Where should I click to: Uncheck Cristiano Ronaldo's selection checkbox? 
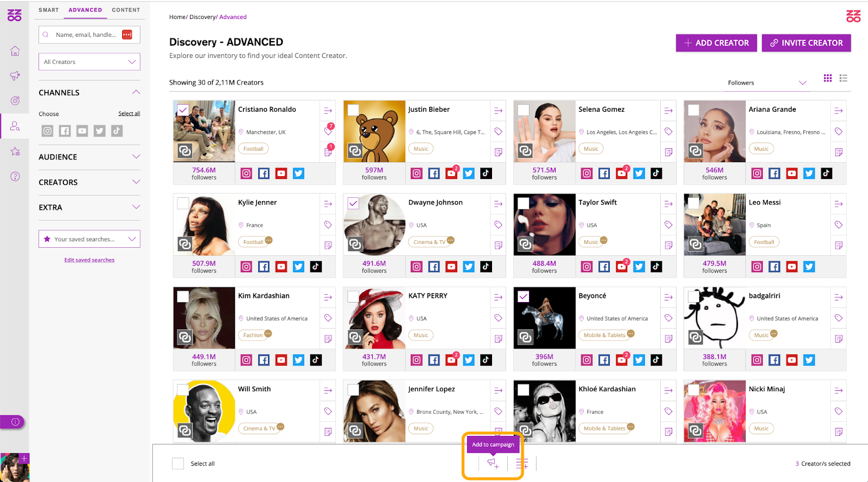click(183, 110)
